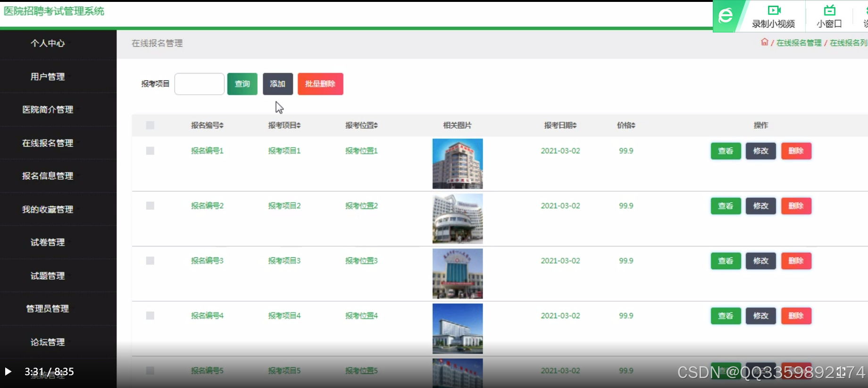Click 删除 for 报名编号2 row

tap(796, 206)
